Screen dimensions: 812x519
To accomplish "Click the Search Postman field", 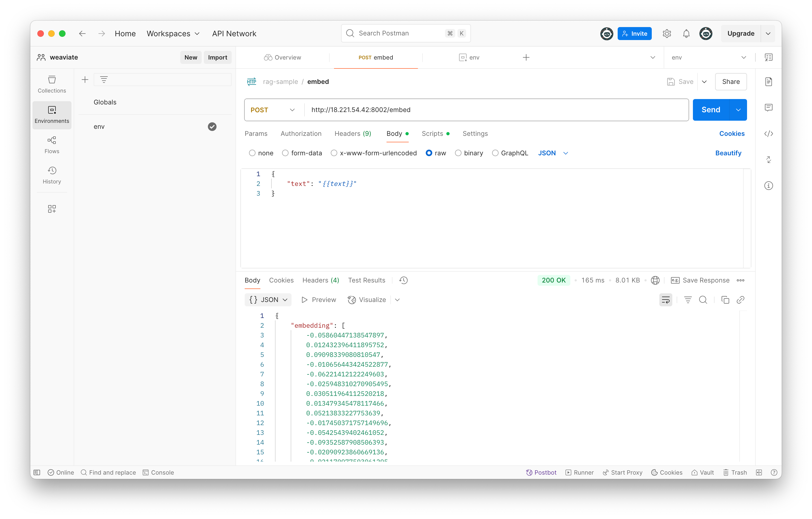I will (x=406, y=33).
